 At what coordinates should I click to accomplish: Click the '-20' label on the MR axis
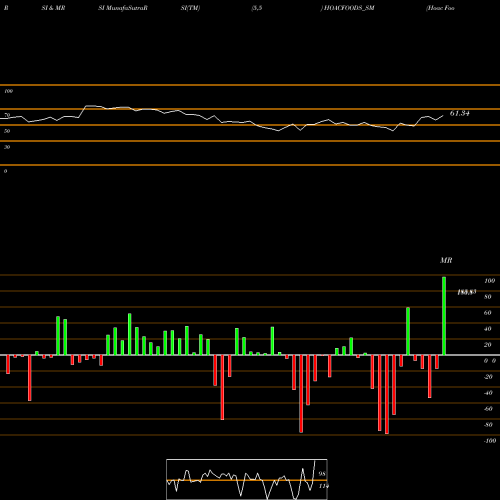click(488, 377)
